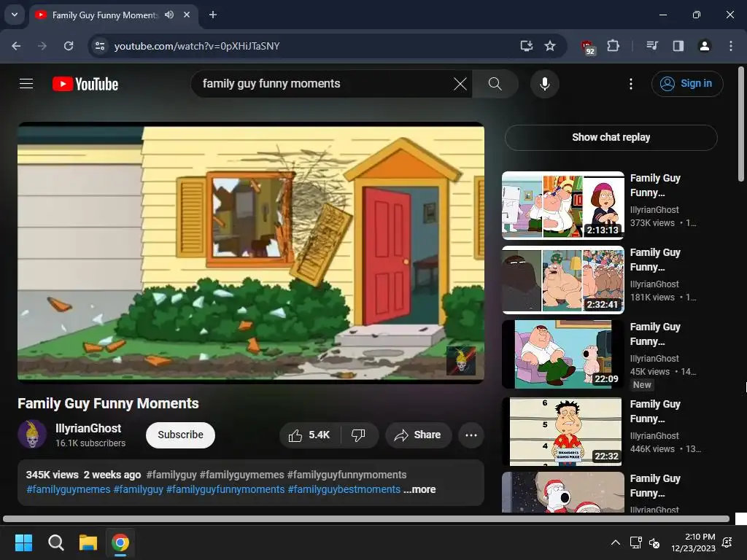Image resolution: width=747 pixels, height=560 pixels.
Task: Click the horizontal scrollbar at bottom
Action: [366, 518]
